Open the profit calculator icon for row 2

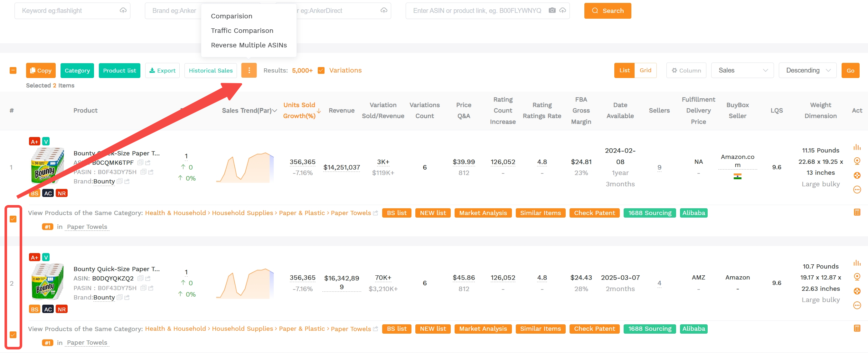pos(857,328)
